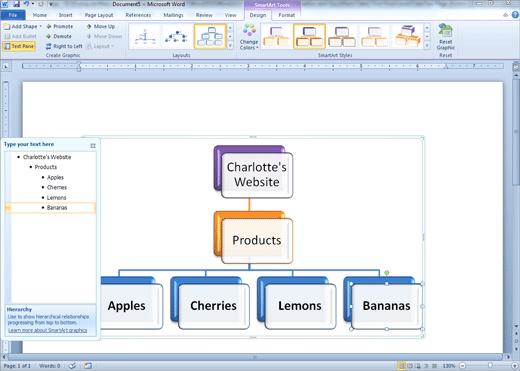This screenshot has width=520, height=371.
Task: Open the Add Shape dropdown arrow
Action: pyautogui.click(x=41, y=26)
